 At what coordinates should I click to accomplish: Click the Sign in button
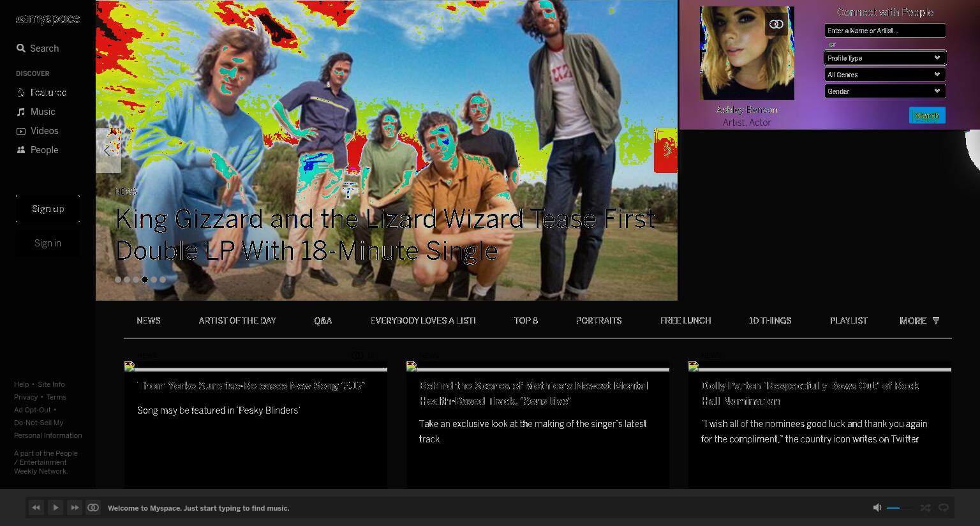[48, 243]
